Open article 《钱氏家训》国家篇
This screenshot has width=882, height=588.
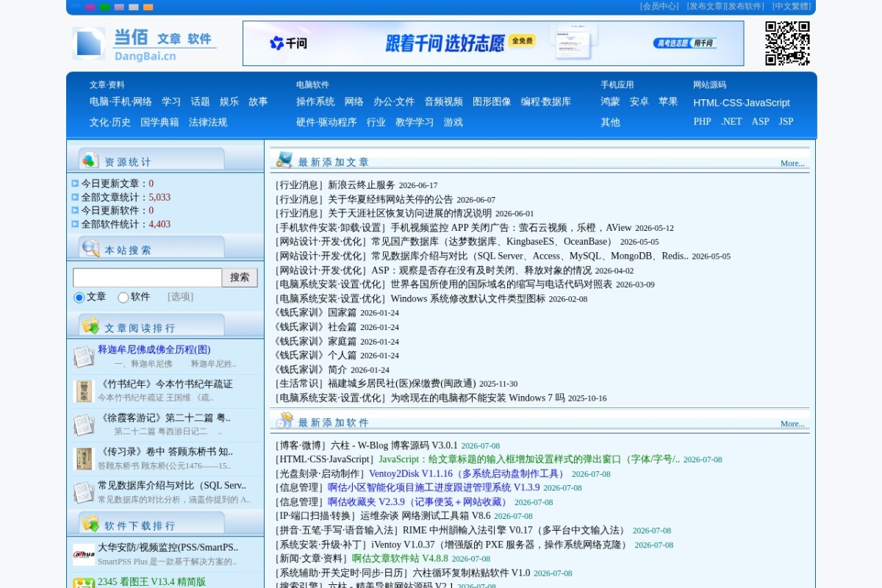click(x=315, y=312)
